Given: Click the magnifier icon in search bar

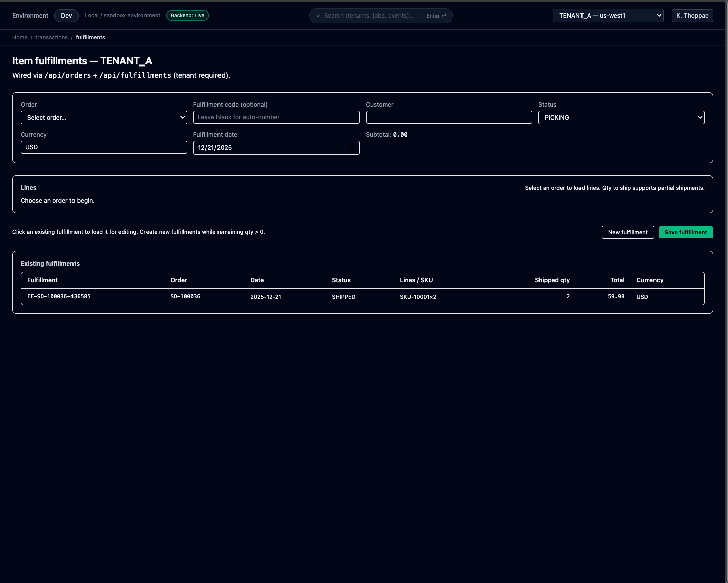Looking at the screenshot, I should click(x=318, y=16).
